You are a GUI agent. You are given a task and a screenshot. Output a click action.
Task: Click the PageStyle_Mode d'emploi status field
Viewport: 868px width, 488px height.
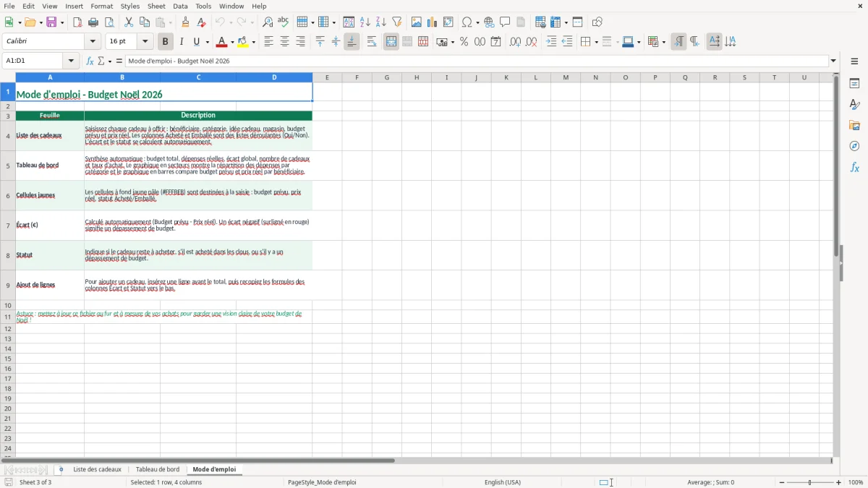[322, 482]
